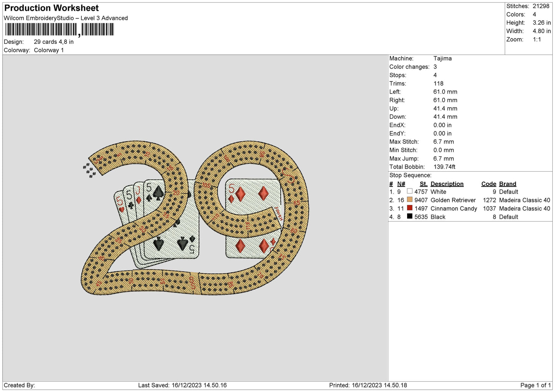This screenshot has width=555, height=392.
Task: Click the Description column header
Action: coord(447,184)
